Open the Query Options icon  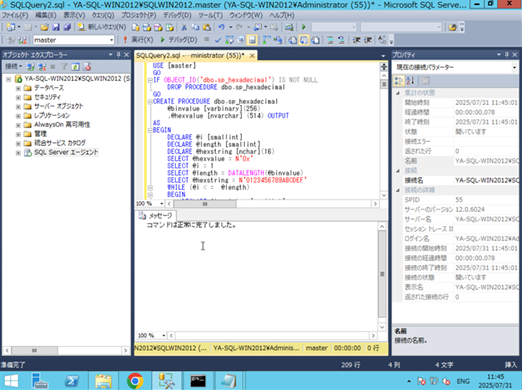[x=241, y=40]
